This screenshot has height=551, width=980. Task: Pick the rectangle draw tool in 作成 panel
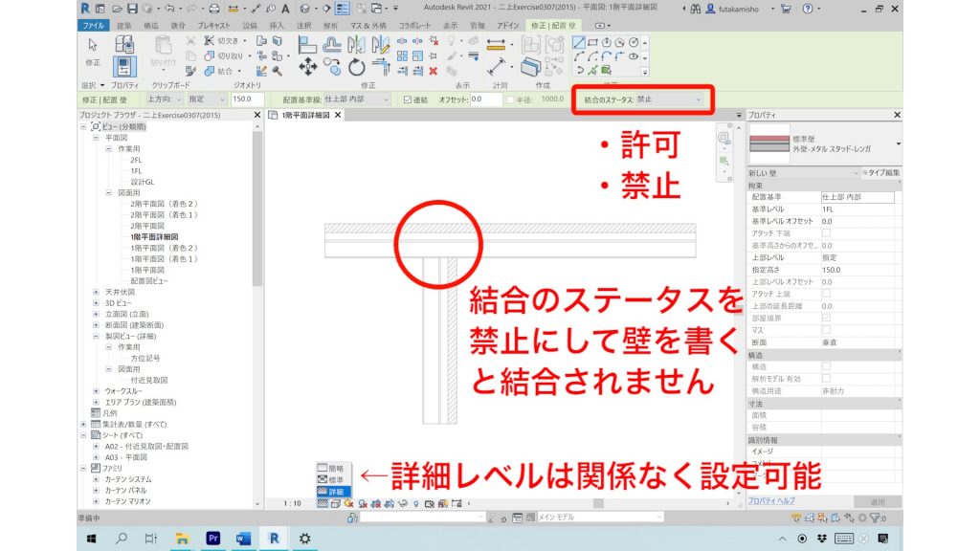pos(593,40)
